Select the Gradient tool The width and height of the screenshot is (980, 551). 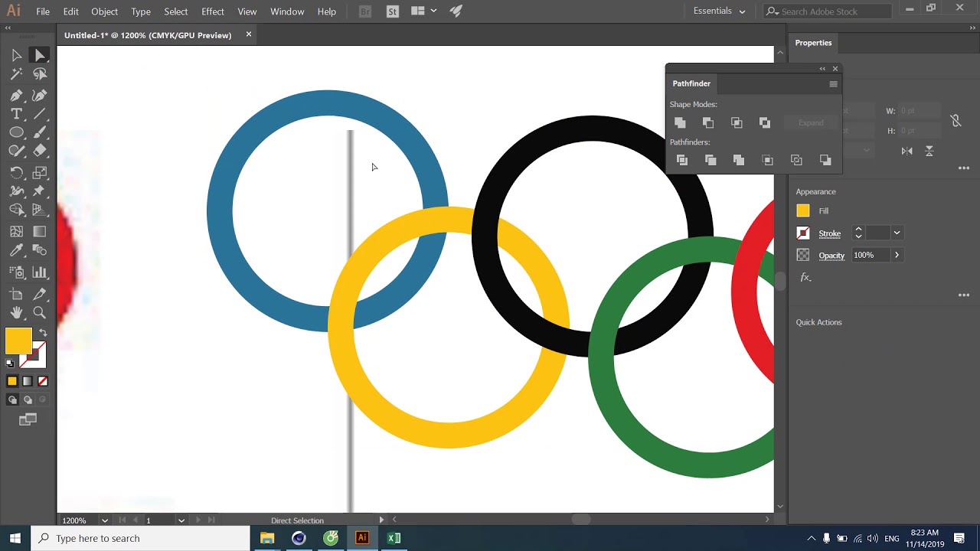(x=40, y=232)
